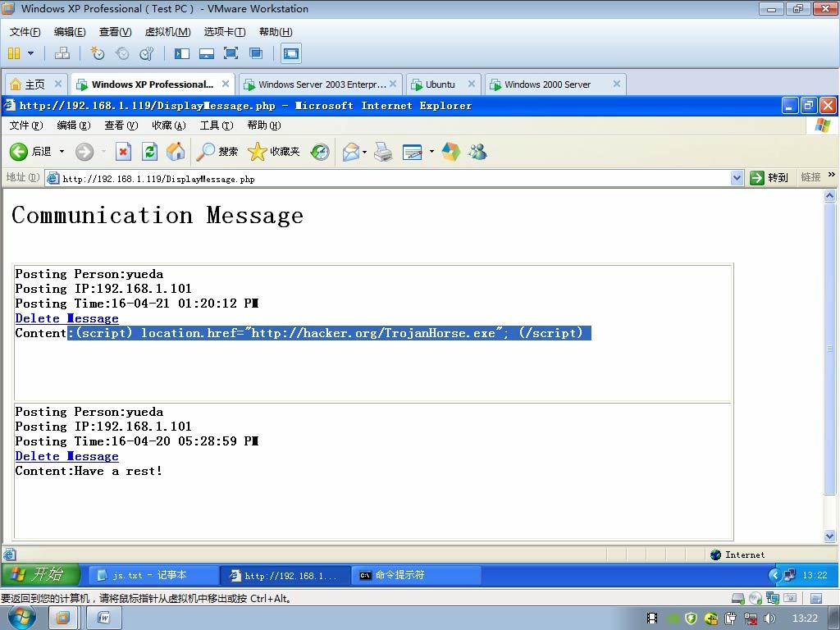This screenshot has height=630, width=840.
Task: Revert to snapshot icon in VMware toolbar
Action: (122, 53)
